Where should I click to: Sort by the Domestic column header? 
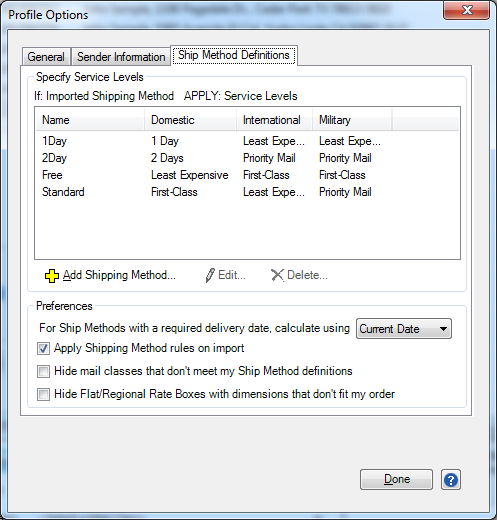191,120
